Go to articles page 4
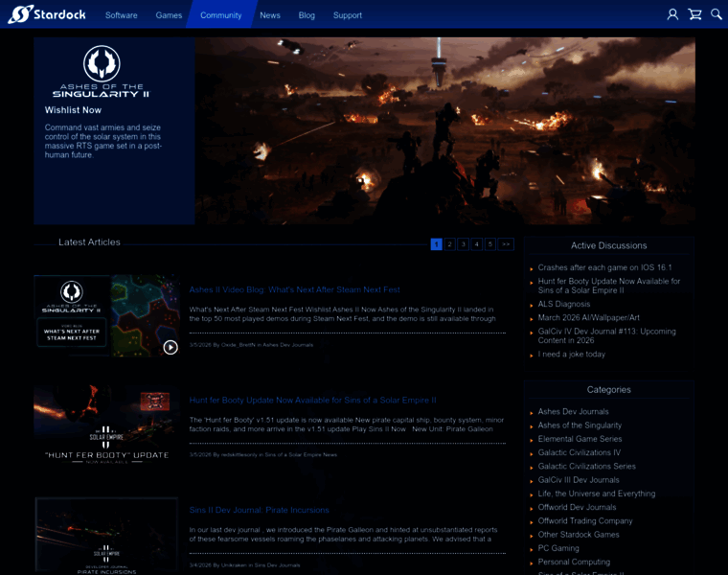 [x=477, y=244]
